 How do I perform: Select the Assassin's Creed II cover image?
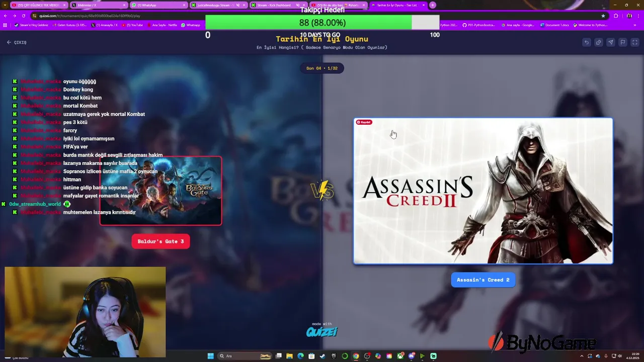(x=483, y=191)
